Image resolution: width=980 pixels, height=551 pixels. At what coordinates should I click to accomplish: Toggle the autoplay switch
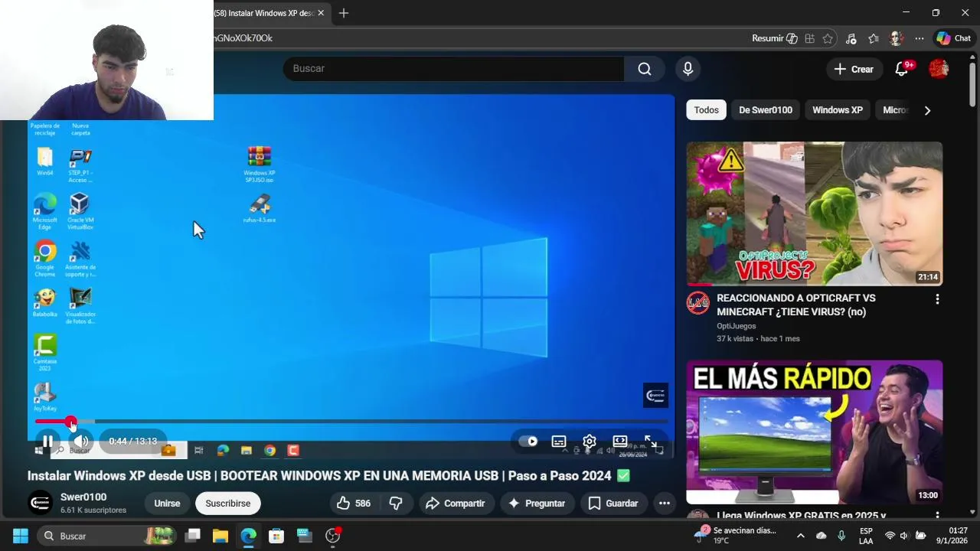coord(528,442)
